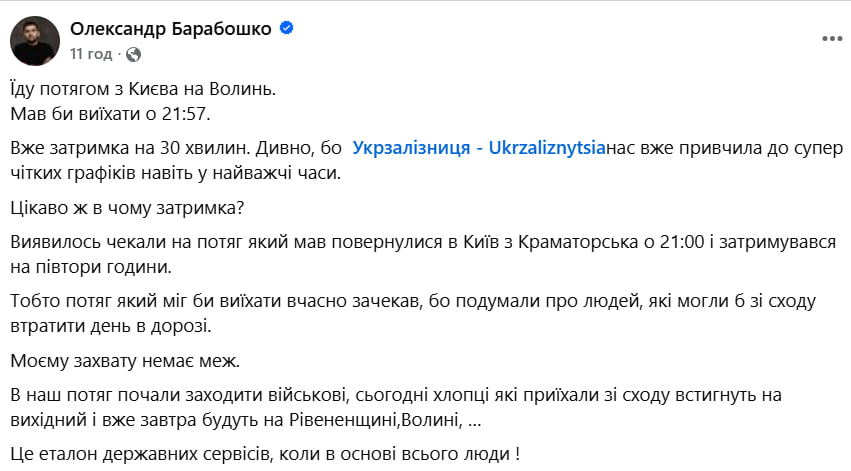The width and height of the screenshot is (851, 471).
Task: Open the Олександр Барабошко author name link
Action: 170,30
